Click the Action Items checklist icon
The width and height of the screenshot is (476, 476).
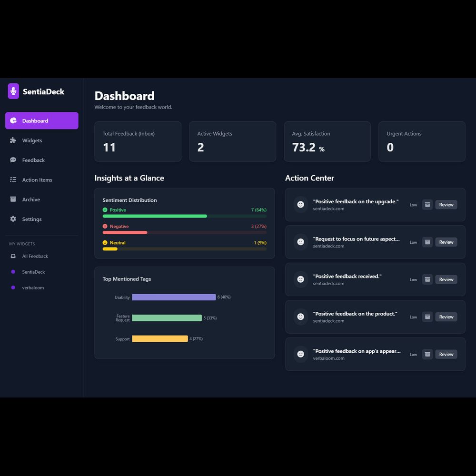pos(13,180)
